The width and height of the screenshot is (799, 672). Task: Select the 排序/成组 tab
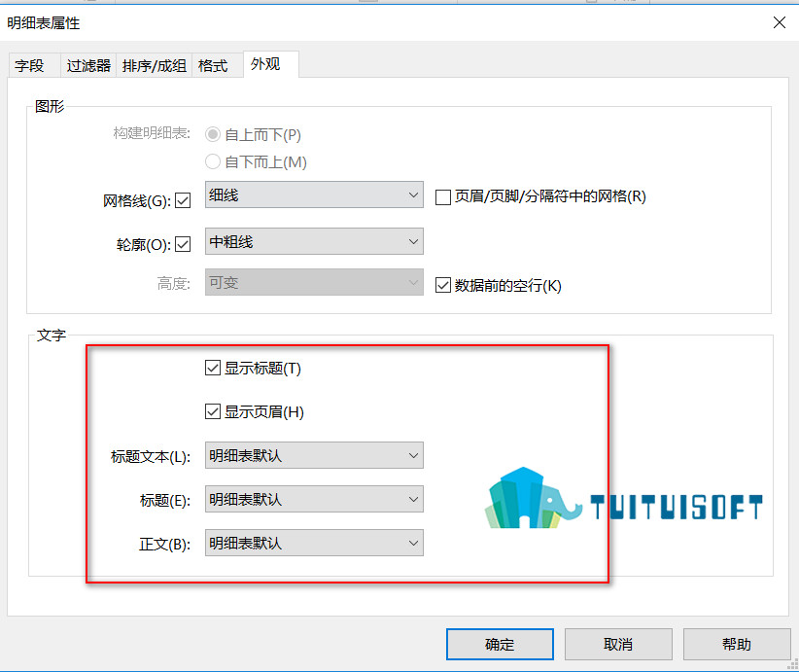155,66
